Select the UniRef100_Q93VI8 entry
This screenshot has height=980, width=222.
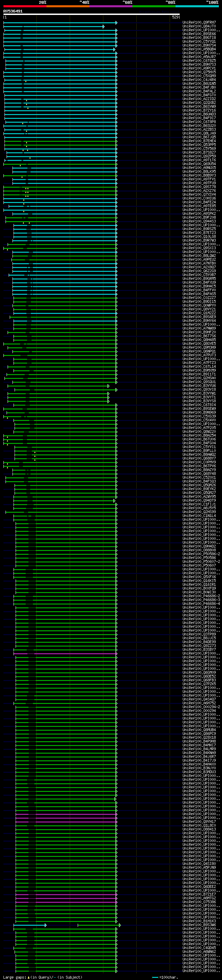tap(199, 390)
